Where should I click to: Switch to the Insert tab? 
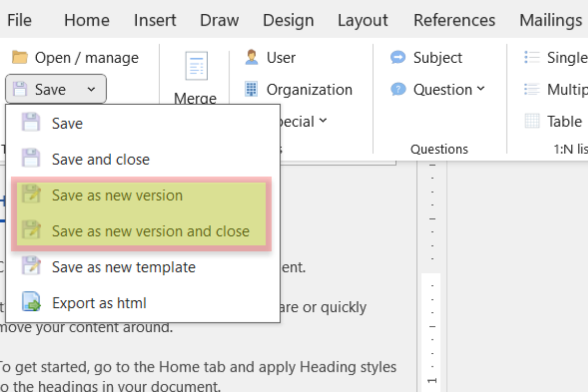[155, 20]
